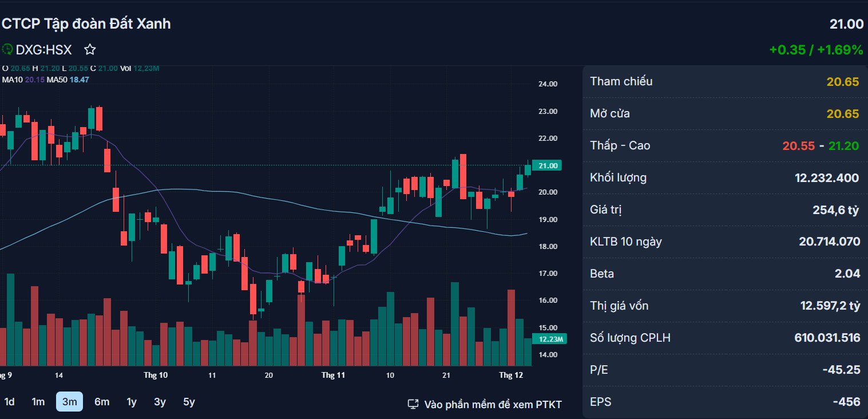Click the 24.00 price axis label
The width and height of the screenshot is (868, 419).
click(548, 84)
